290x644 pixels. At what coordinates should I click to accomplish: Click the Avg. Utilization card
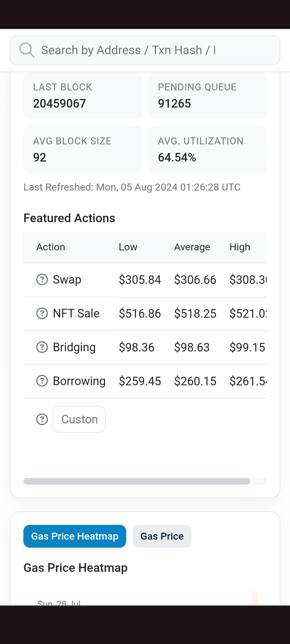point(207,149)
